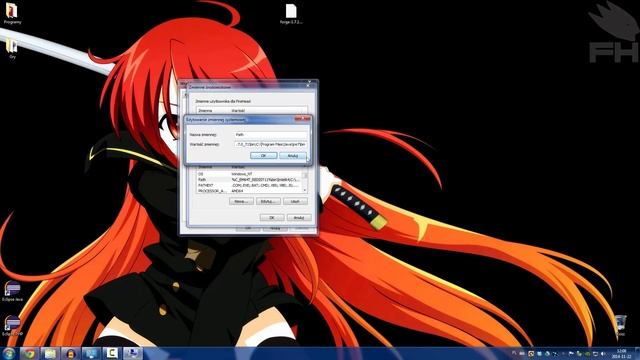Confirm the variable edit with OK

tap(263, 156)
